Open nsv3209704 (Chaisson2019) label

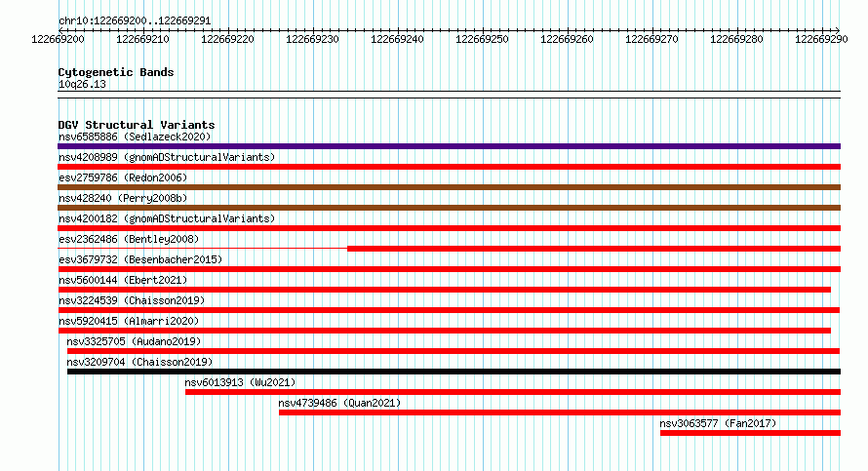click(x=139, y=362)
